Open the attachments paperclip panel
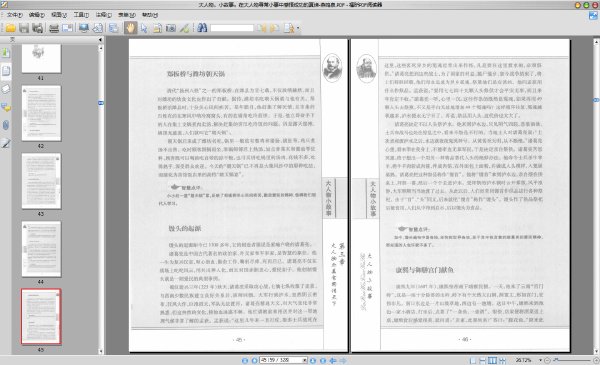 [x=6, y=125]
